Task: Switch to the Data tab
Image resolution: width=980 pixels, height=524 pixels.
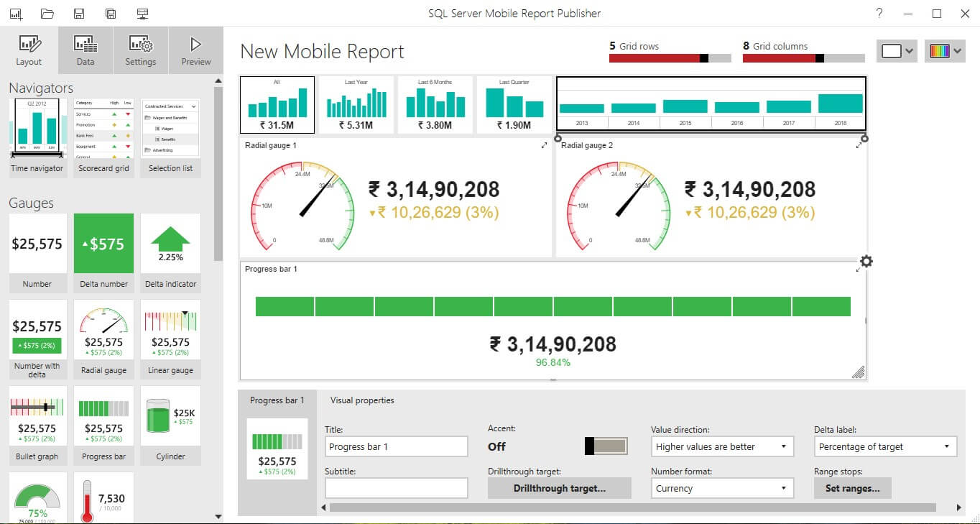Action: pos(85,50)
